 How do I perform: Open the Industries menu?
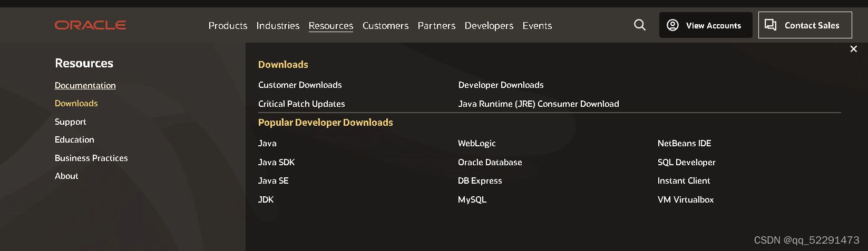278,25
